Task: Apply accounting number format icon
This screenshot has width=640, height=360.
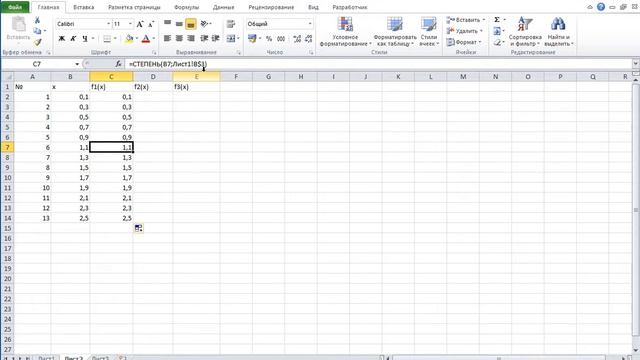Action: 252,39
